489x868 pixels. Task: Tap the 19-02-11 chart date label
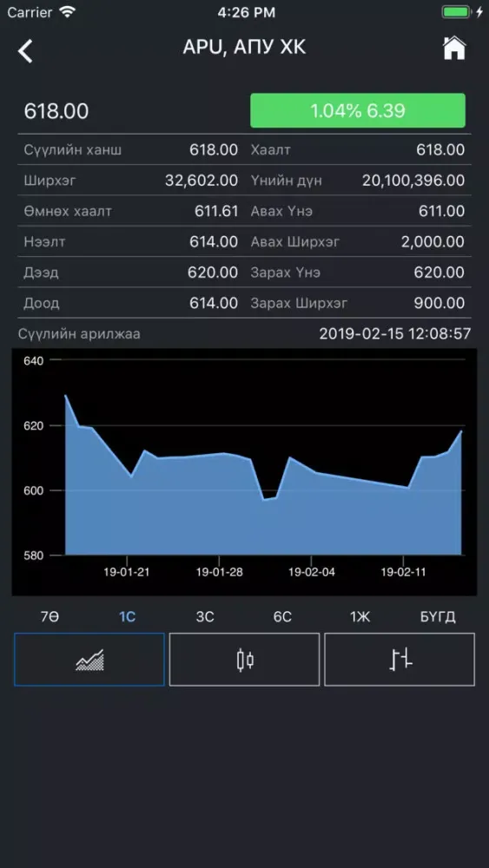pyautogui.click(x=404, y=572)
